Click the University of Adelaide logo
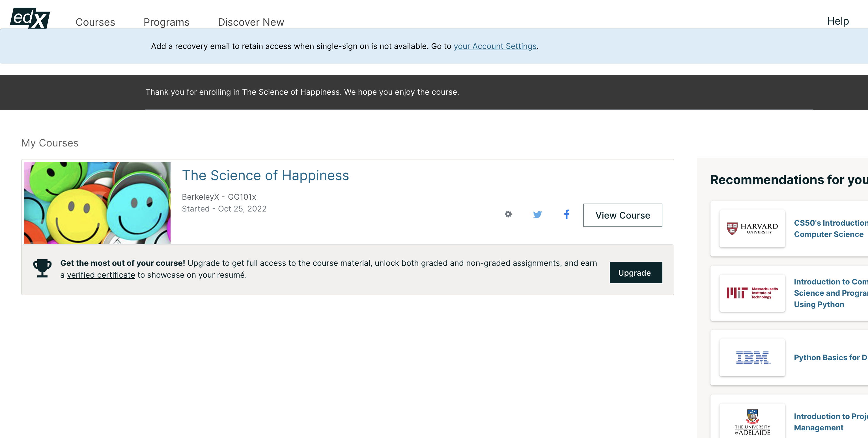 (752, 422)
